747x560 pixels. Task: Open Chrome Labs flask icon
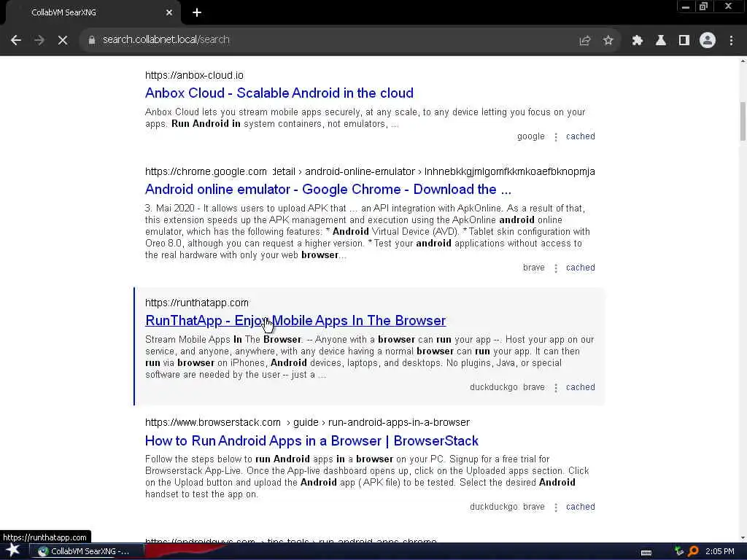661,41
